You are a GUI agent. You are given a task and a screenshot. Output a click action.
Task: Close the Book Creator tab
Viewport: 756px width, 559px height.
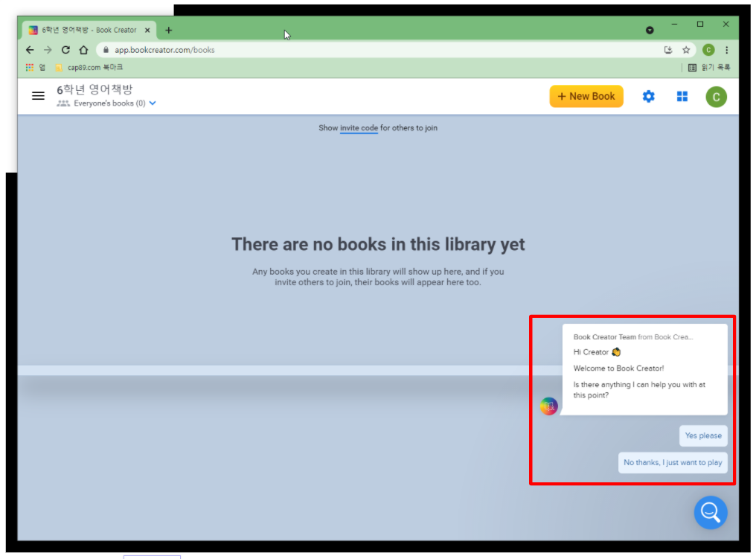coord(147,31)
